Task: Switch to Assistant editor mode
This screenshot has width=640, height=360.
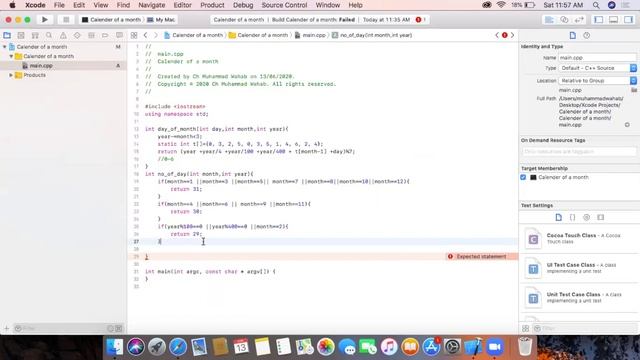Action: (564, 20)
